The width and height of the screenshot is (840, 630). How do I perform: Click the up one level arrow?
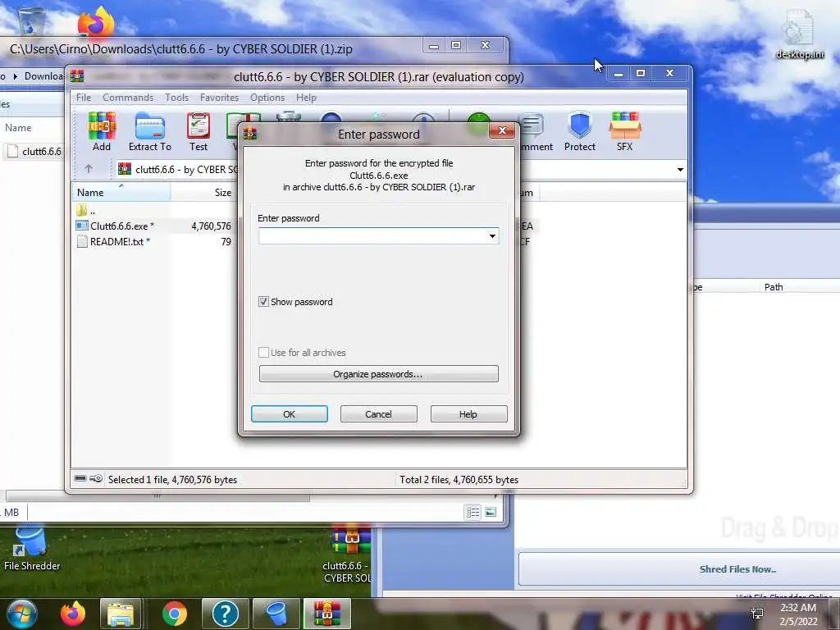pos(89,169)
